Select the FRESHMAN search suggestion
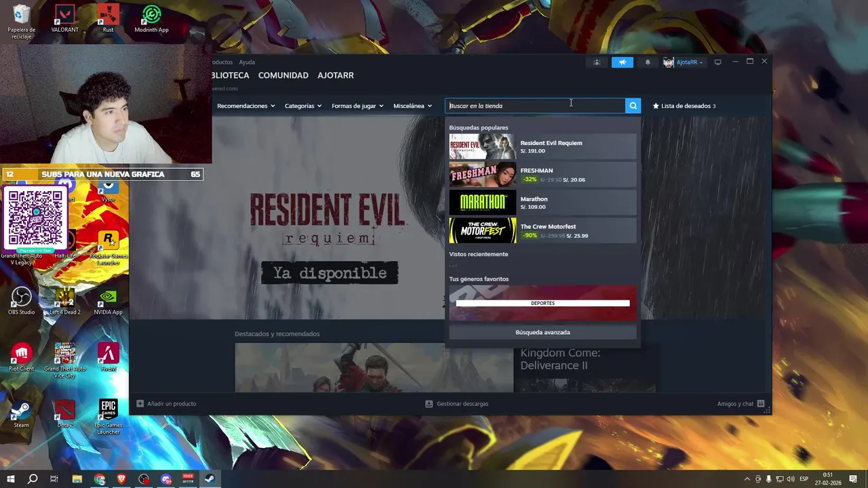 point(542,175)
